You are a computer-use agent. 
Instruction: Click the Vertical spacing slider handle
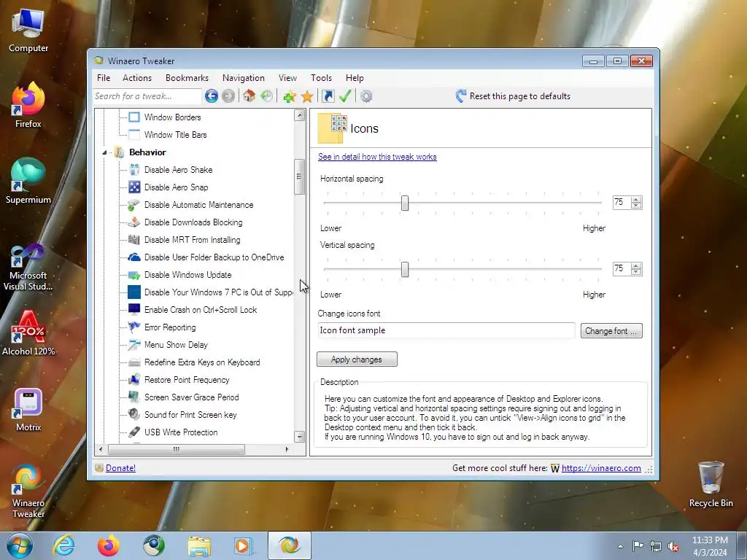[404, 270]
